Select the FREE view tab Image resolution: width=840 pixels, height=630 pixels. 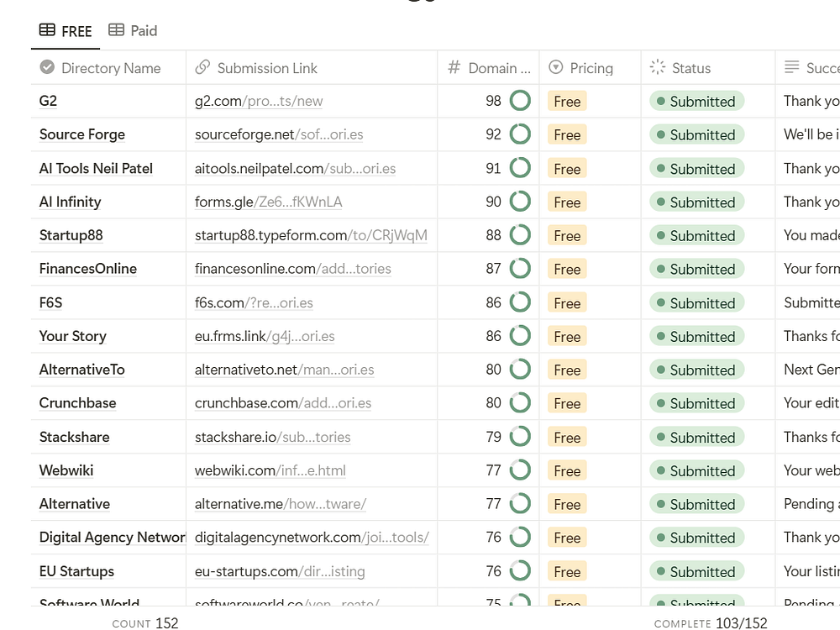tap(66, 31)
